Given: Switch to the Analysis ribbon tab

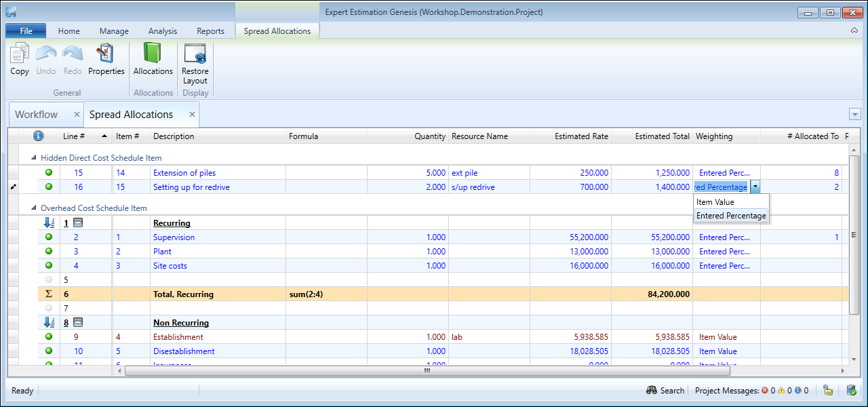Looking at the screenshot, I should click(163, 31).
